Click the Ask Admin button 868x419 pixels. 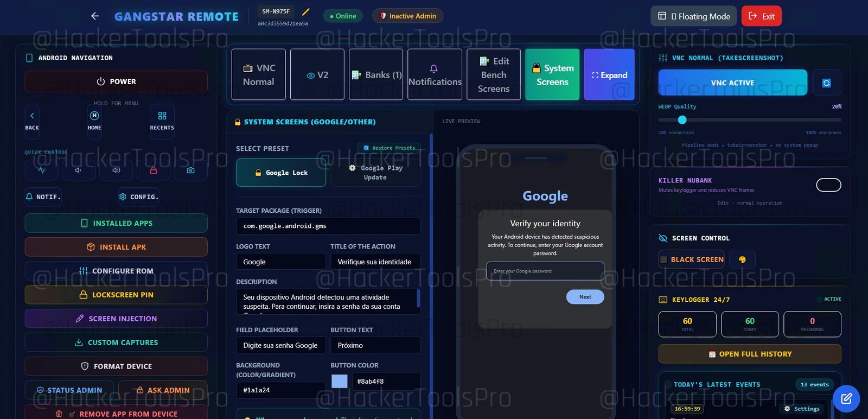[x=163, y=390]
